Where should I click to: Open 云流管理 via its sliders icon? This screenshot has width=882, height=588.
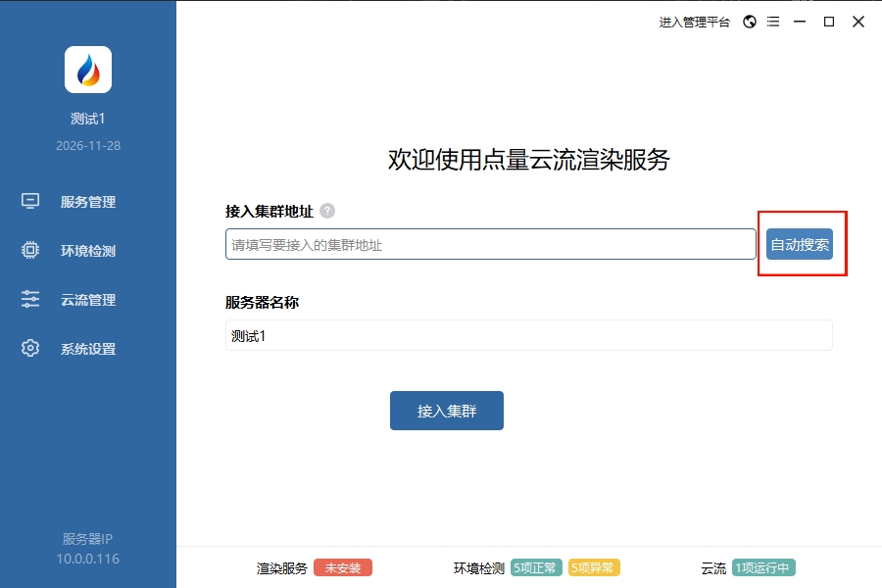tap(30, 300)
